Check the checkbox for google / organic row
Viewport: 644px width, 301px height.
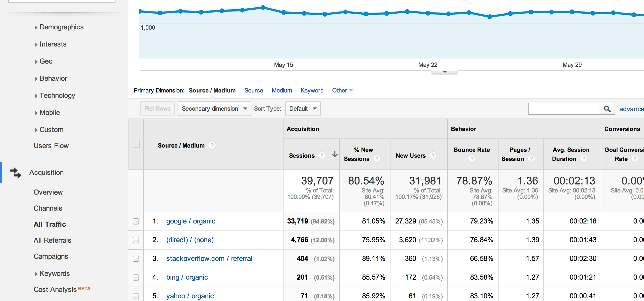pyautogui.click(x=136, y=221)
